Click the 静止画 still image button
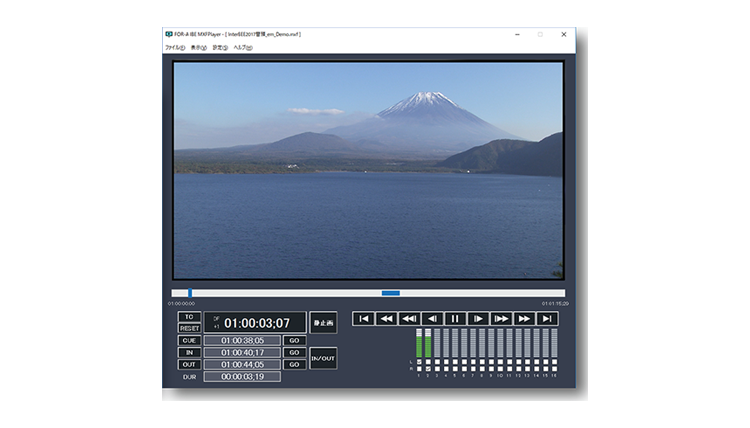Screen dimensions: 750x428 click(323, 322)
